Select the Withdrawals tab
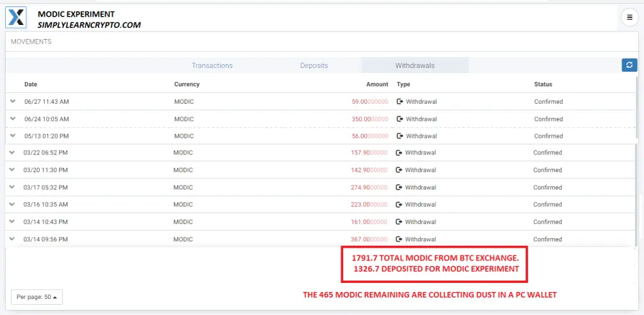 (x=415, y=65)
